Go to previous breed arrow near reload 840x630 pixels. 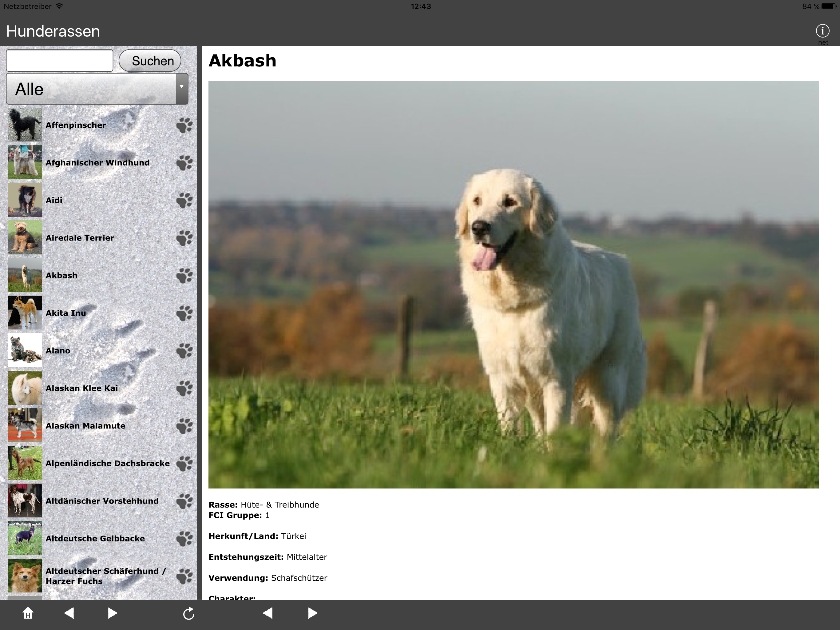[268, 613]
